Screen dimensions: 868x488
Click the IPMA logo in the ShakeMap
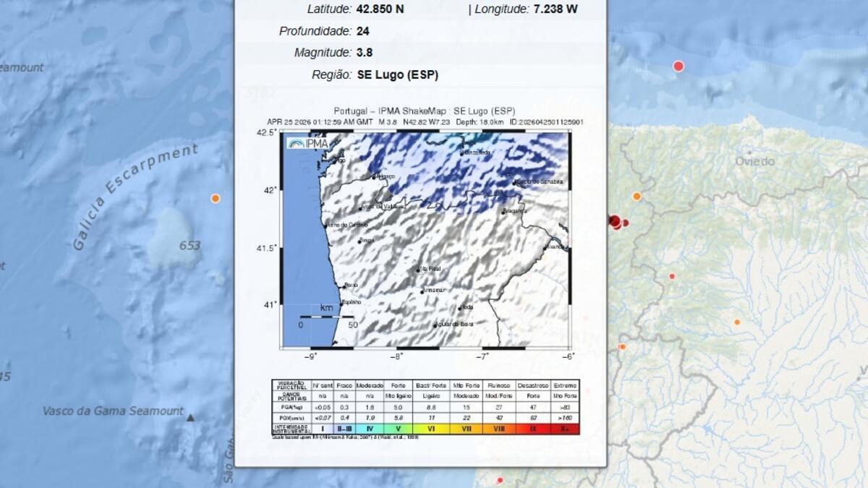307,143
